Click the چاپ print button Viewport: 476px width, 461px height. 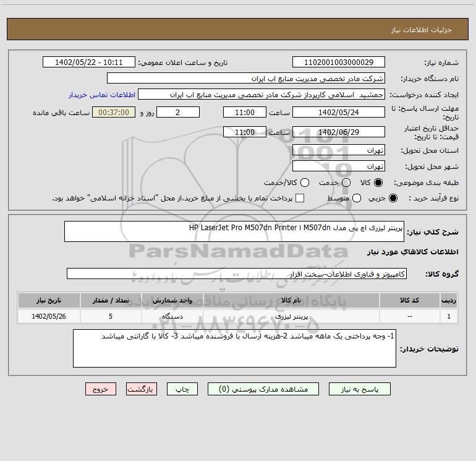pos(182,389)
